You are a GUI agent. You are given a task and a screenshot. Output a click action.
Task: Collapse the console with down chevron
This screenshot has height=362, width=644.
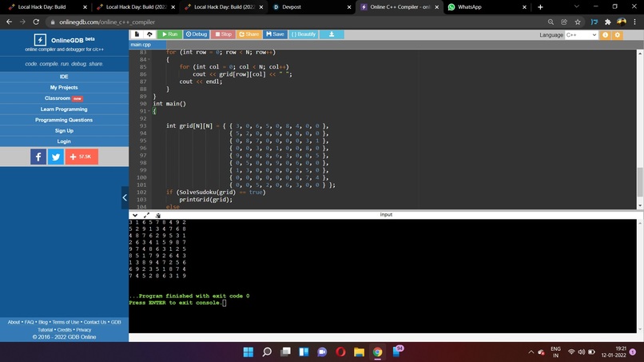click(135, 215)
